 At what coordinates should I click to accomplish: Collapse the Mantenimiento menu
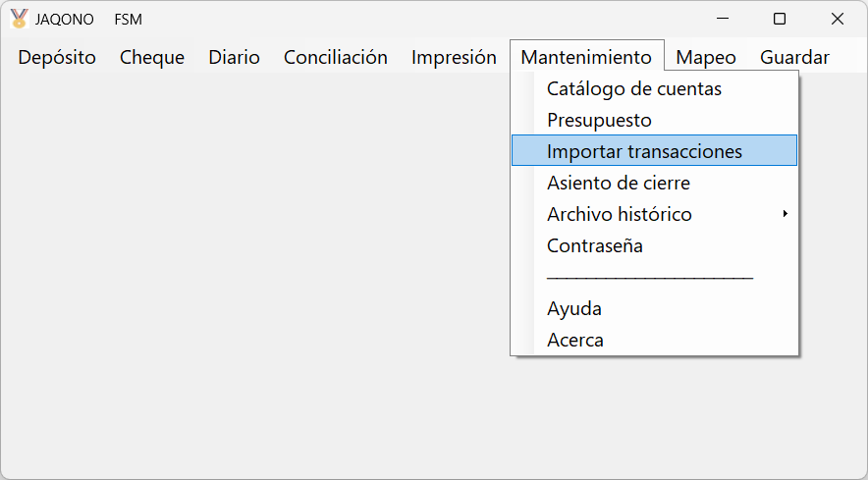point(586,58)
